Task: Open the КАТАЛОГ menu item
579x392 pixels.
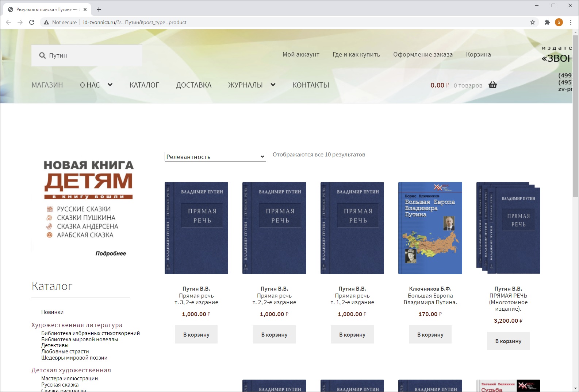Action: [144, 85]
